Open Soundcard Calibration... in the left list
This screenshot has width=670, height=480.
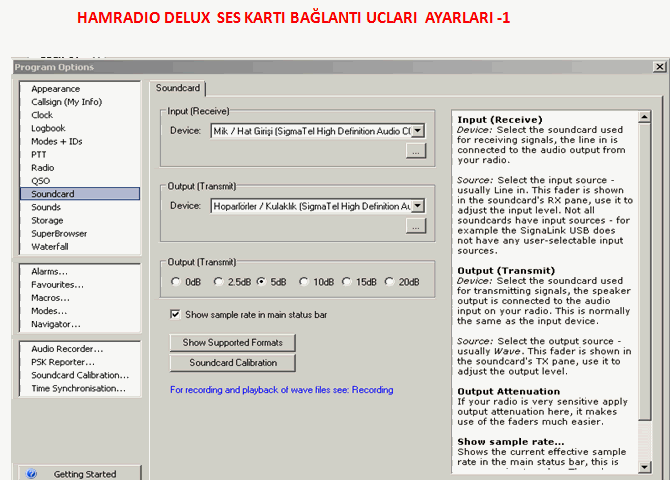(x=80, y=375)
